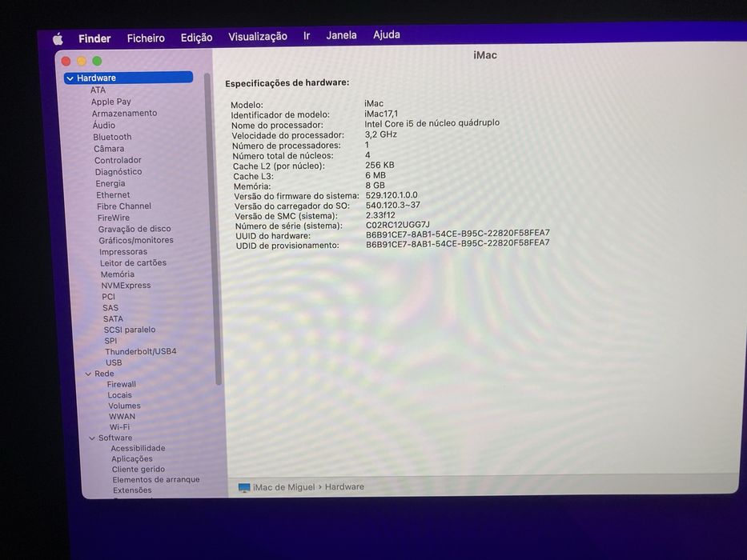747x560 pixels.
Task: Open the Visualização menu
Action: (258, 36)
